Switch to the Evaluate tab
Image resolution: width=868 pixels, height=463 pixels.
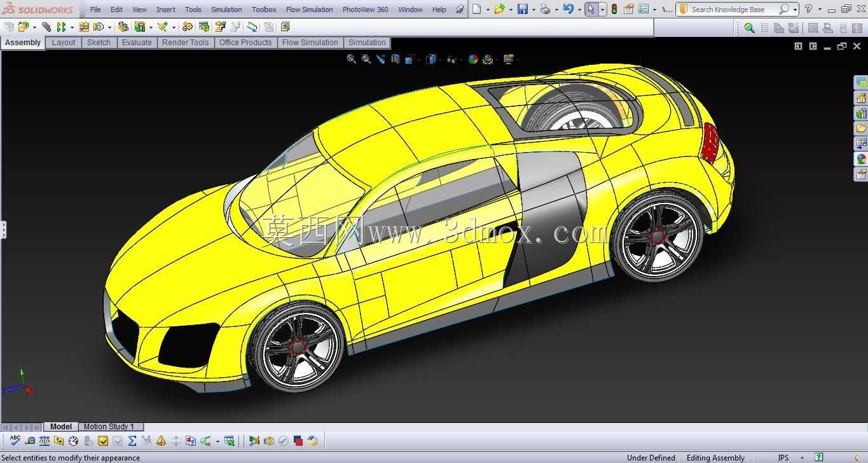pos(137,43)
